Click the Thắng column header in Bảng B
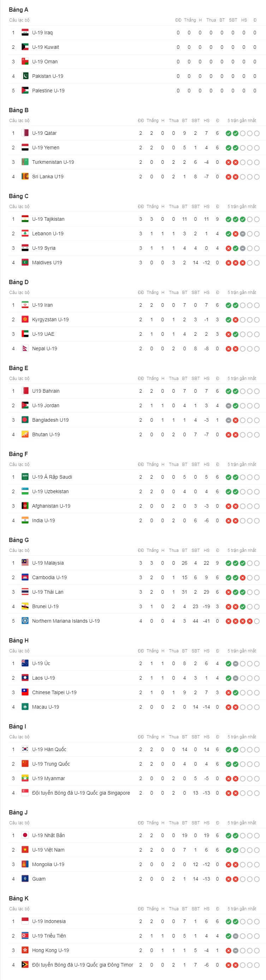This screenshot has height=980, width=266. 152,121
